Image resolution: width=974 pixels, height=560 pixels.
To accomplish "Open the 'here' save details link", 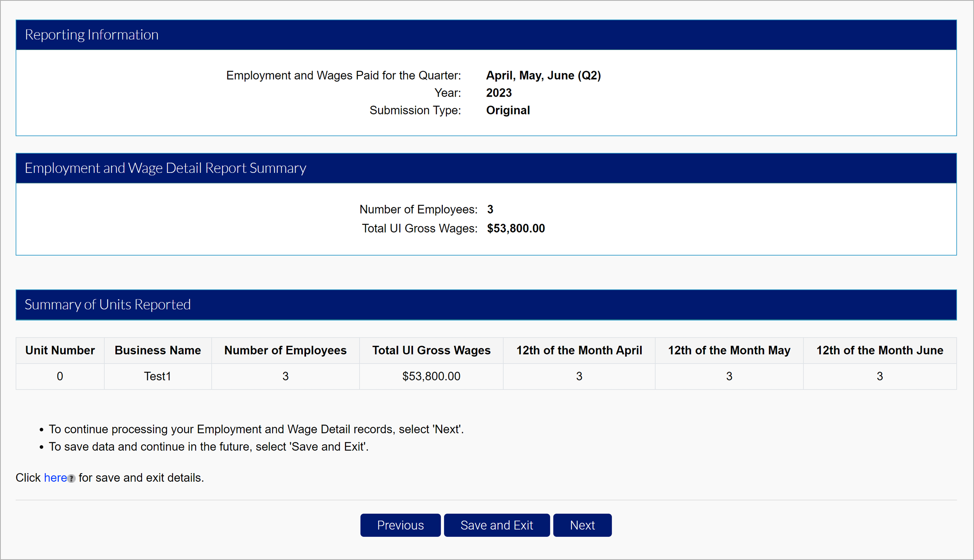I will tap(55, 478).
